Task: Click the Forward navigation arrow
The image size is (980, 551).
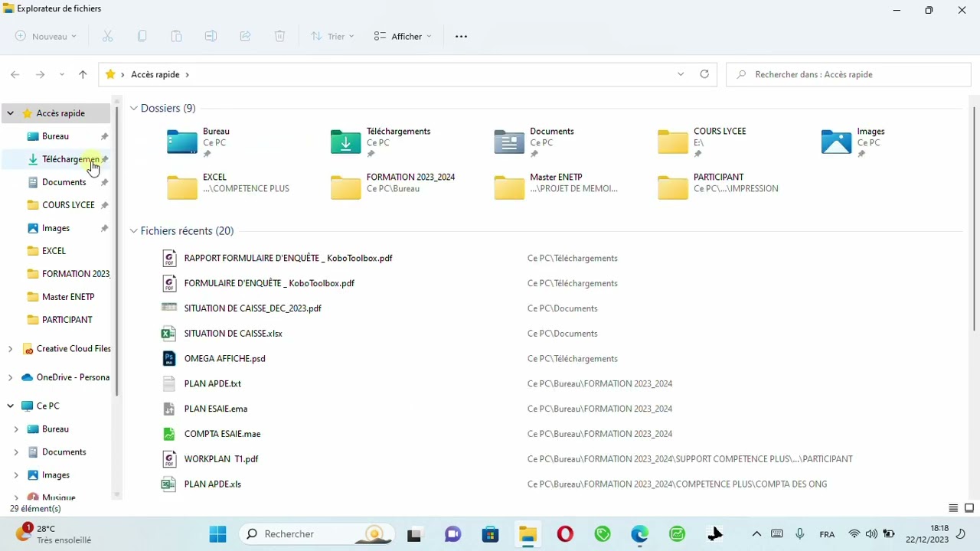Action: pyautogui.click(x=41, y=74)
